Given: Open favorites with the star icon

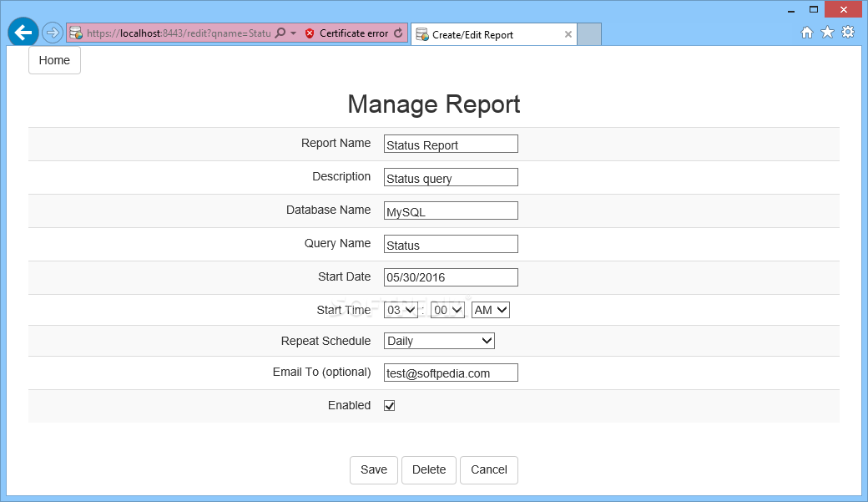Looking at the screenshot, I should (828, 32).
